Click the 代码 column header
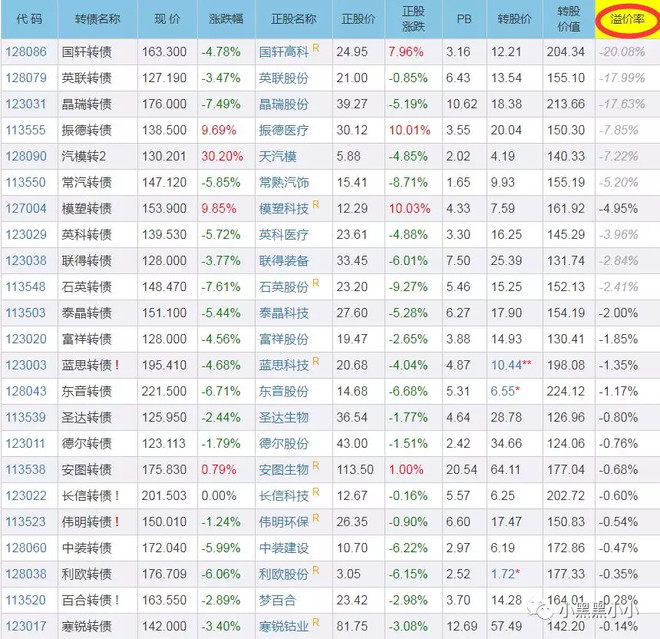The width and height of the screenshot is (660, 639). coord(29,19)
